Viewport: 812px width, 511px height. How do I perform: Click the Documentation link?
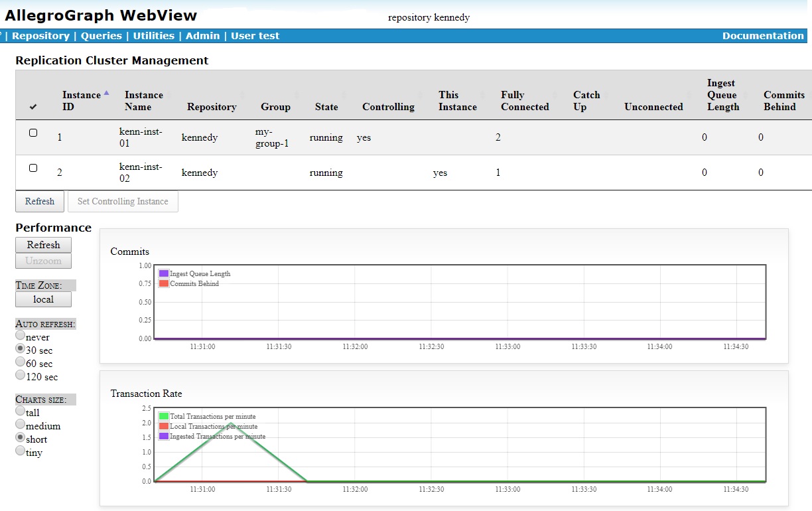(x=763, y=36)
